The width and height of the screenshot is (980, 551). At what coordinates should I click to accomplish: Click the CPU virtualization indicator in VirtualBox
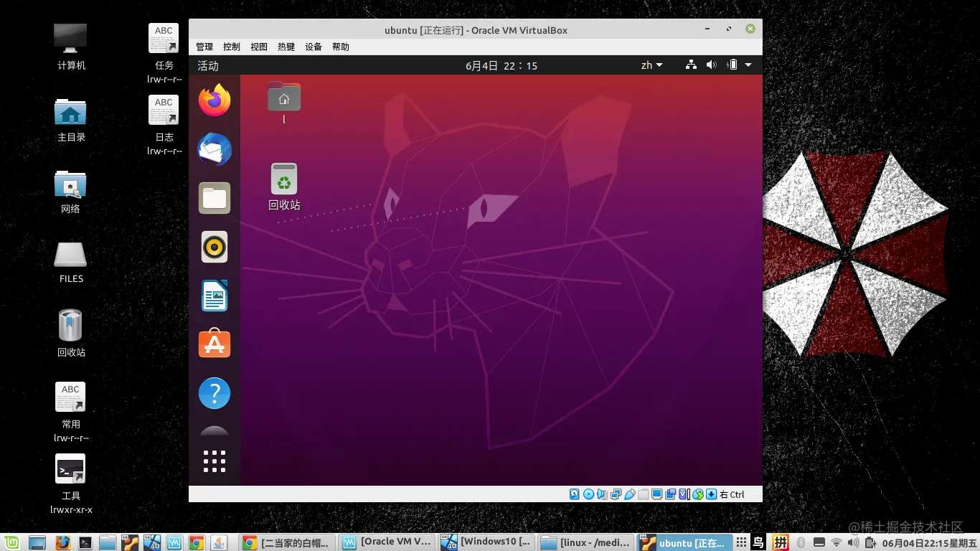coord(684,494)
